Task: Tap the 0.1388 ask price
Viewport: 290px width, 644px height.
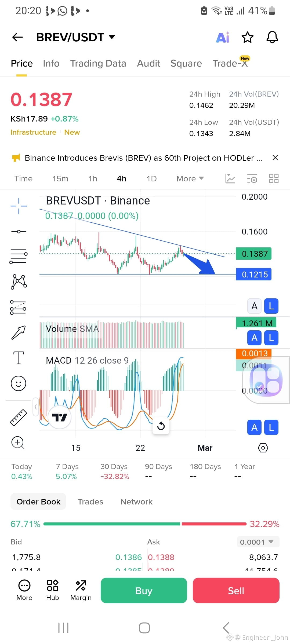Action: coord(161,557)
